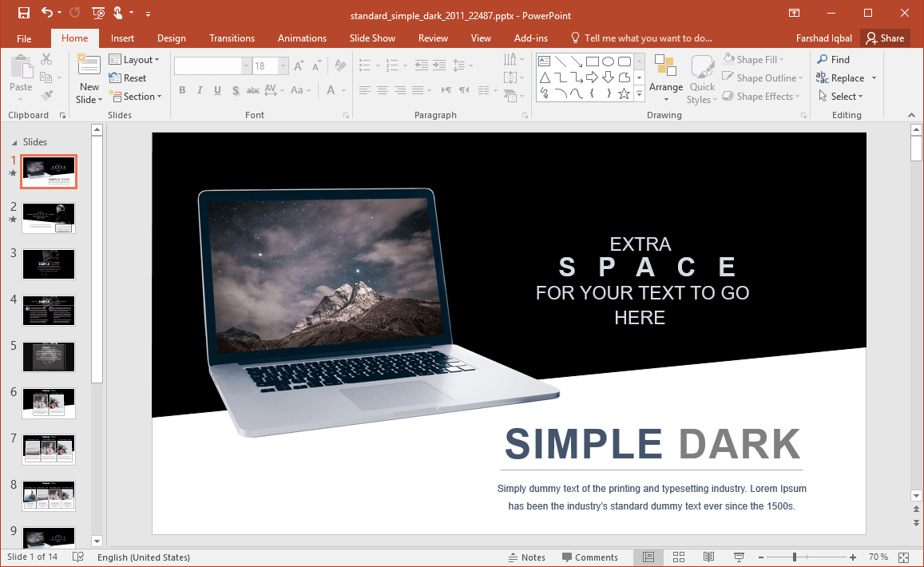Select the Text Box shape icon

(545, 61)
